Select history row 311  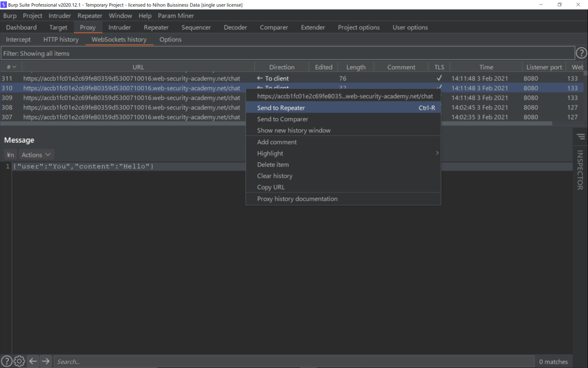click(292, 79)
